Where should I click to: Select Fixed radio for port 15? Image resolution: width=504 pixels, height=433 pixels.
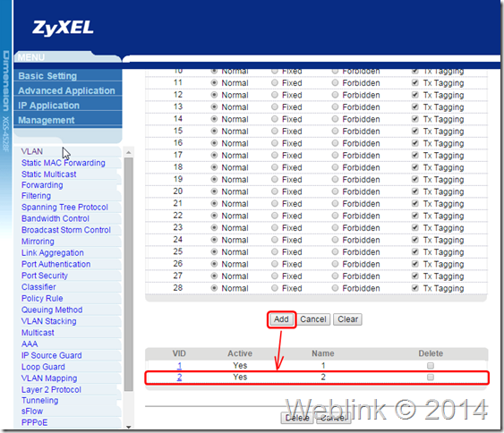pos(275,131)
